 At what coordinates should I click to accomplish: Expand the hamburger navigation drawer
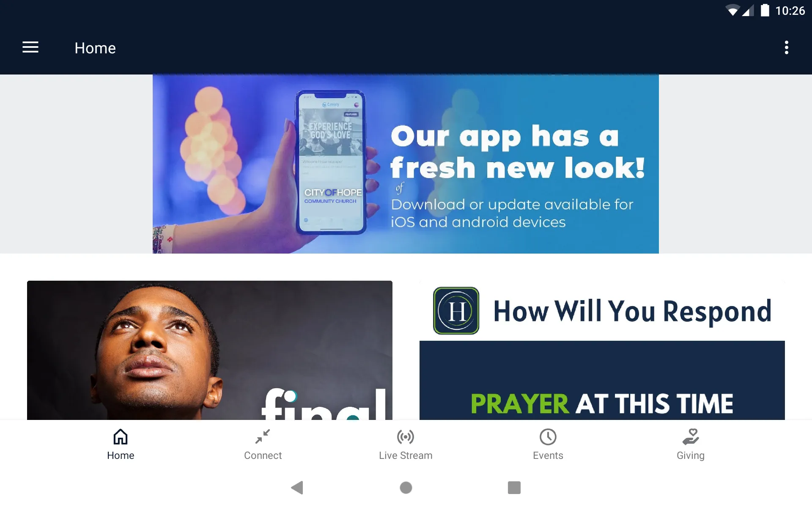pyautogui.click(x=30, y=47)
